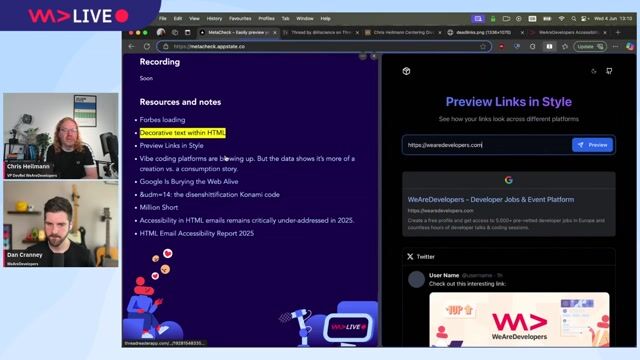
Task: Click the browser profile avatar
Action: (x=161, y=32)
